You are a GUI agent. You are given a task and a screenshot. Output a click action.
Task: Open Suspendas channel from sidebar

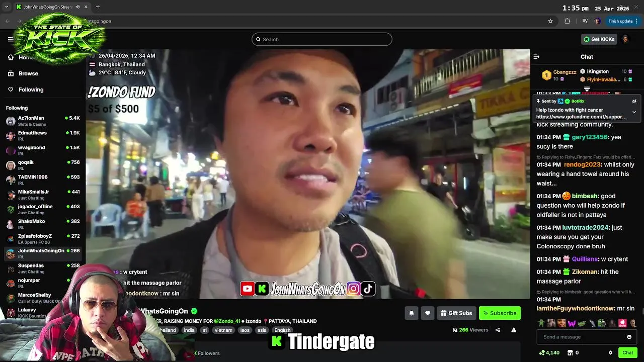pyautogui.click(x=43, y=268)
